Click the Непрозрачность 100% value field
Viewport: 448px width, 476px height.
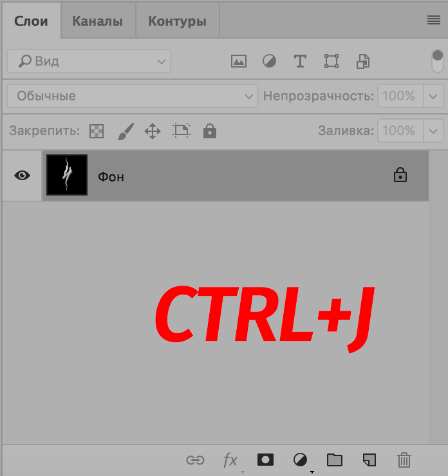pyautogui.click(x=400, y=96)
